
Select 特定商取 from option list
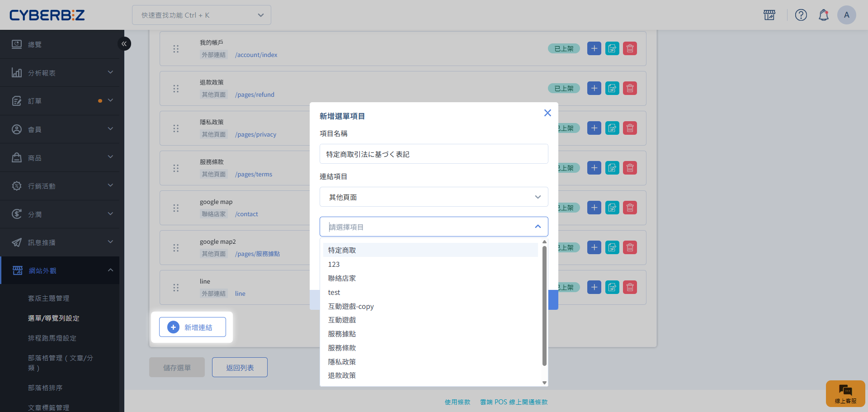pyautogui.click(x=342, y=250)
